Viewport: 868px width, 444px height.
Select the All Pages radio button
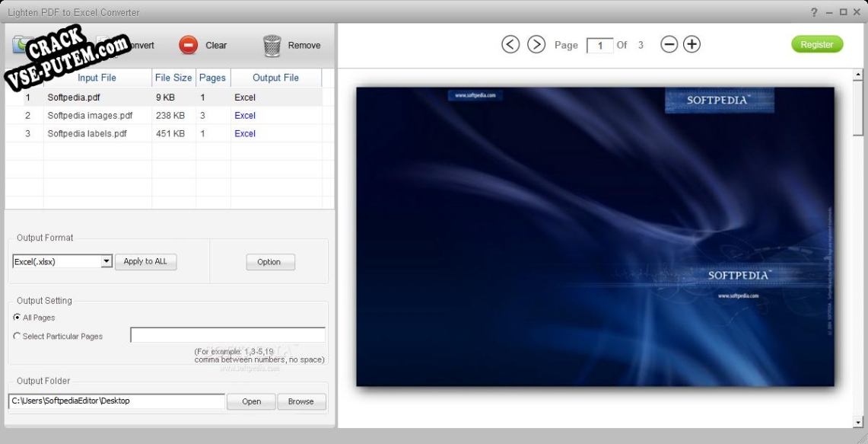(x=17, y=318)
